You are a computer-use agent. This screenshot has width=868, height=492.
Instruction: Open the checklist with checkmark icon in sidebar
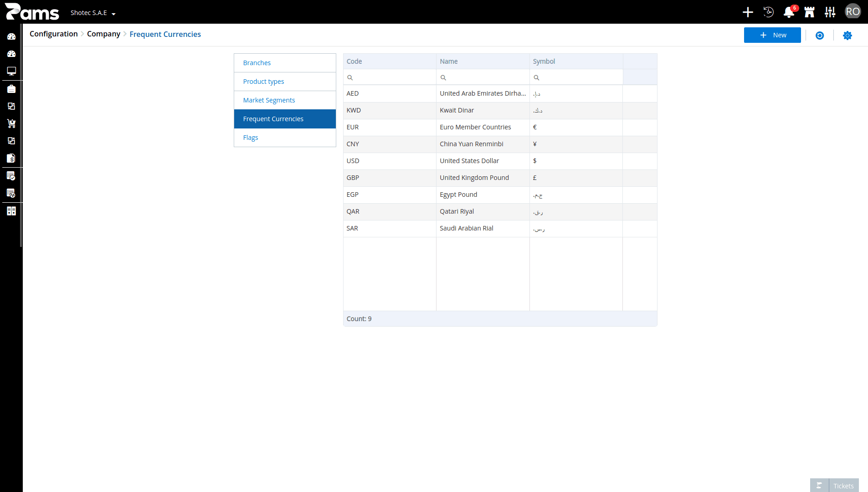(11, 176)
